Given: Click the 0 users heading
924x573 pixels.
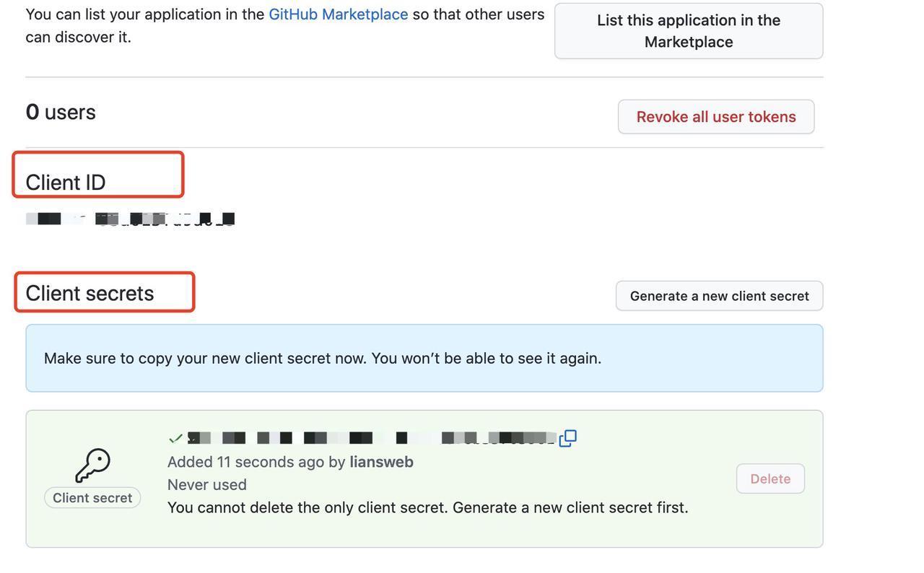Looking at the screenshot, I should [x=61, y=112].
